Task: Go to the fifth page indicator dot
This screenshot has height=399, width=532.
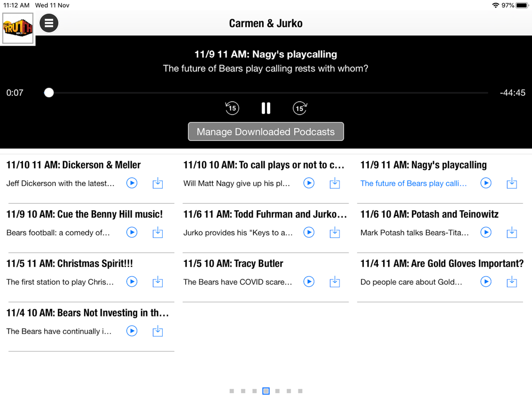Action: click(x=278, y=391)
